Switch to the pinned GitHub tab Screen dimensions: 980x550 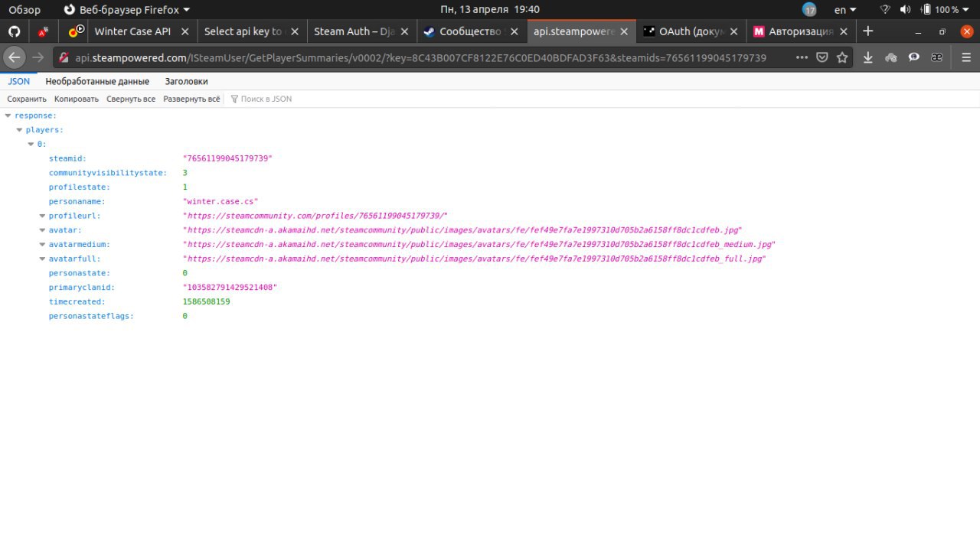(x=14, y=31)
